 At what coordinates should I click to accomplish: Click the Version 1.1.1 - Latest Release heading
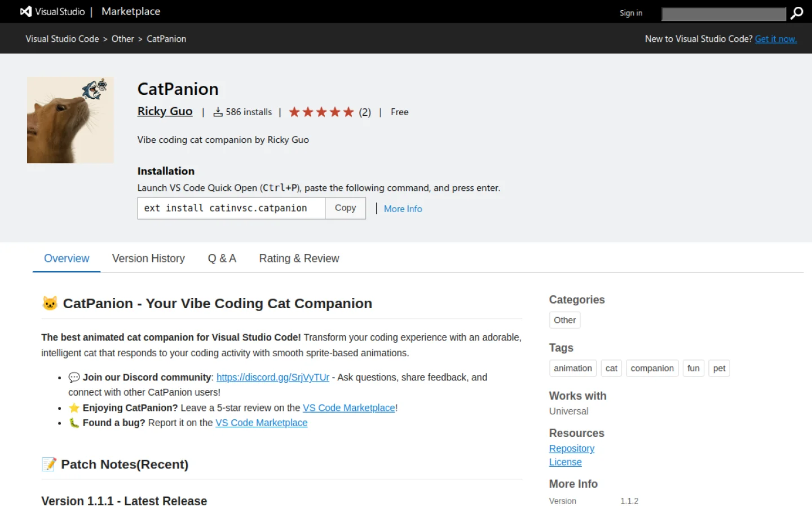[x=124, y=501]
